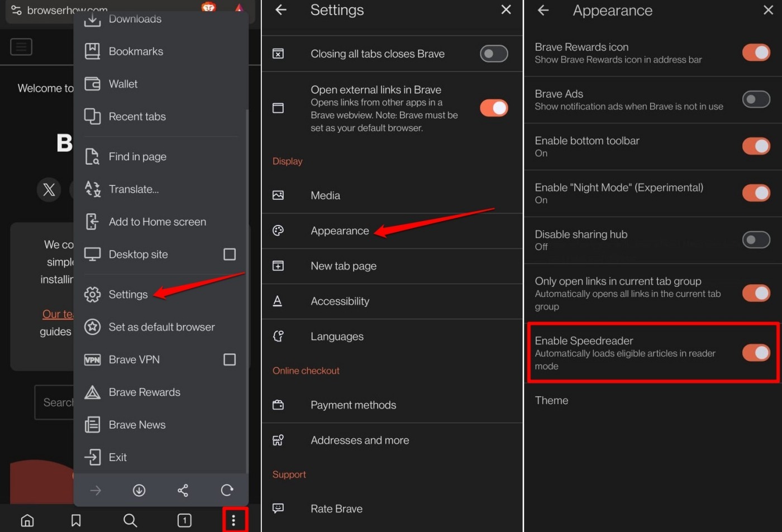Toggle Disable sharing hub switch
The height and width of the screenshot is (532, 782).
(756, 240)
